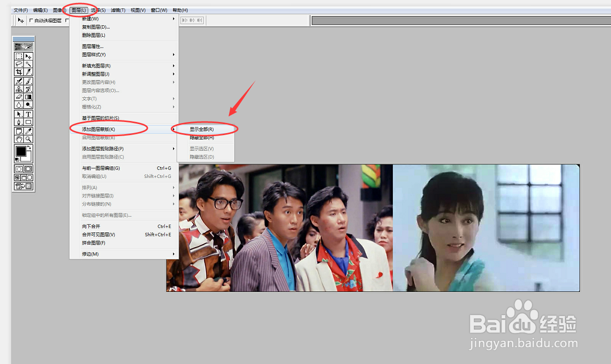Open the 滤镜(T) menu
The image size is (611, 364).
pos(119,10)
